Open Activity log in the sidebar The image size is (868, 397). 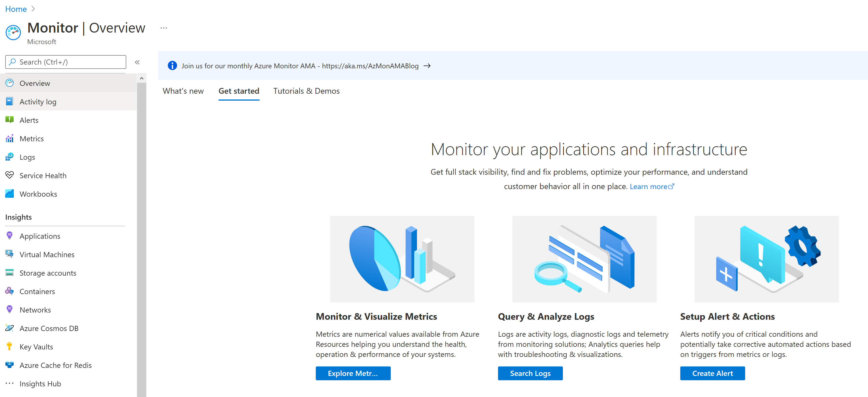(68, 101)
